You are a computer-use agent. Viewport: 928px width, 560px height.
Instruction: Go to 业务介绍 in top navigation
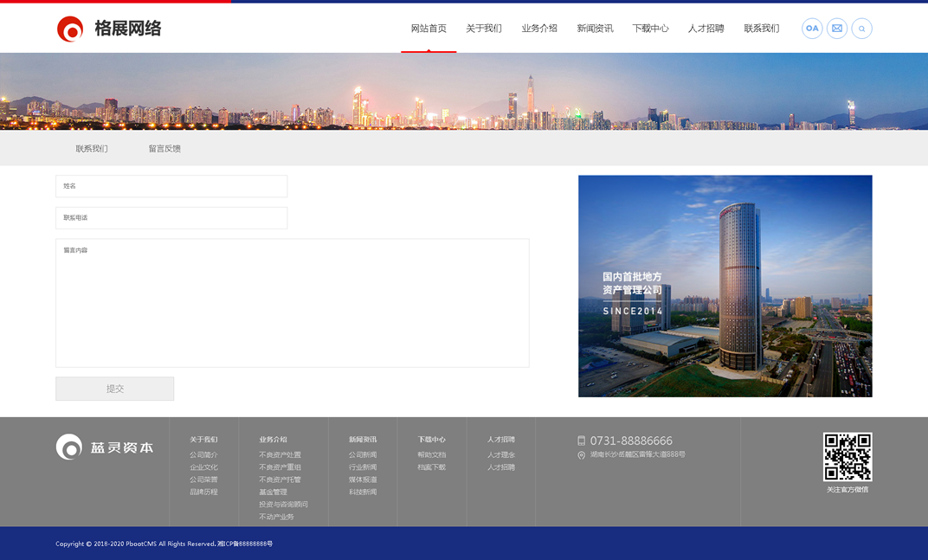click(539, 29)
